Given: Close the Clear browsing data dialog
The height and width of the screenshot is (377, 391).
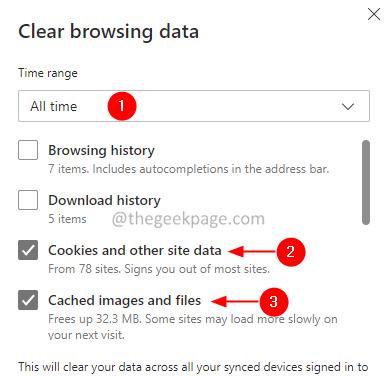Looking at the screenshot, I should pyautogui.click(x=374, y=14).
